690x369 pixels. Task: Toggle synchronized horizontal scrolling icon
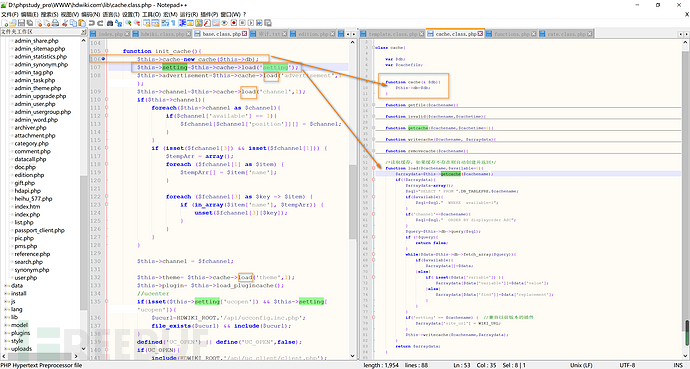tap(156, 23)
